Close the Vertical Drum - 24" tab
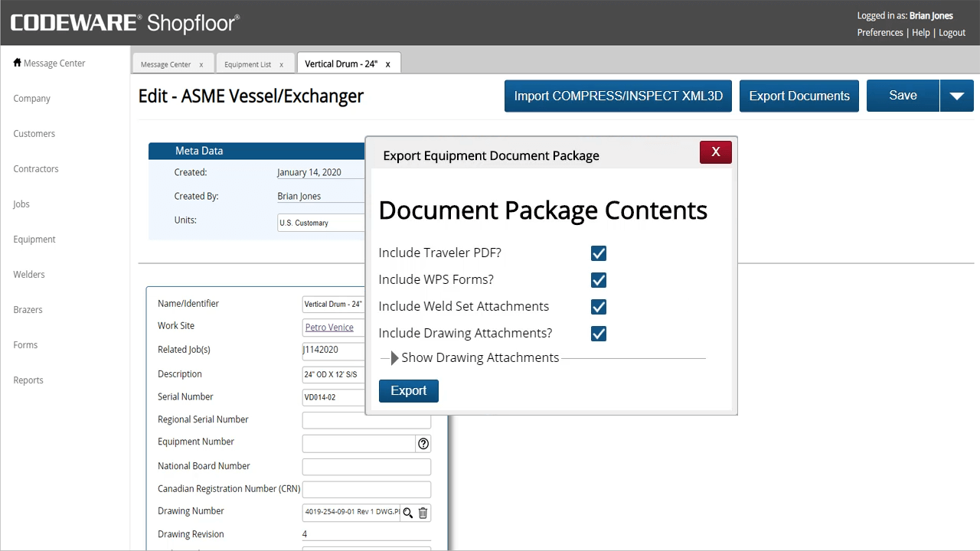This screenshot has height=551, width=980. 387,64
